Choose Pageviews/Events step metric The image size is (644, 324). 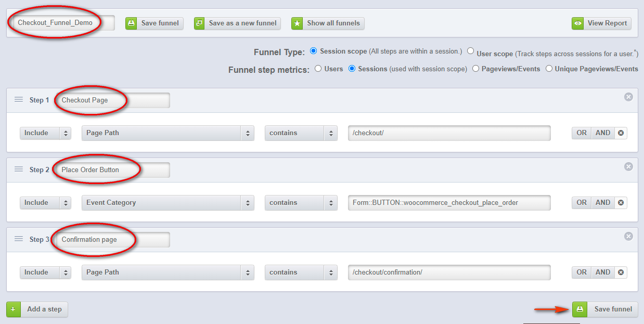[475, 69]
